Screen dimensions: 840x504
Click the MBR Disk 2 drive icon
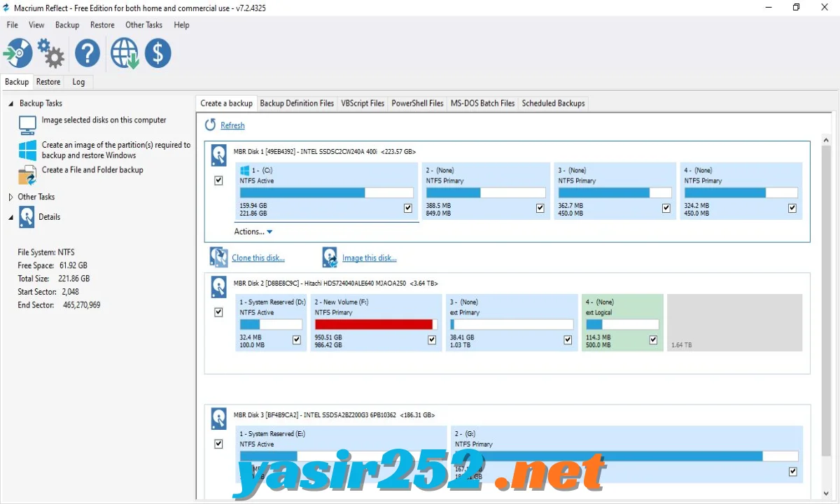click(x=219, y=287)
